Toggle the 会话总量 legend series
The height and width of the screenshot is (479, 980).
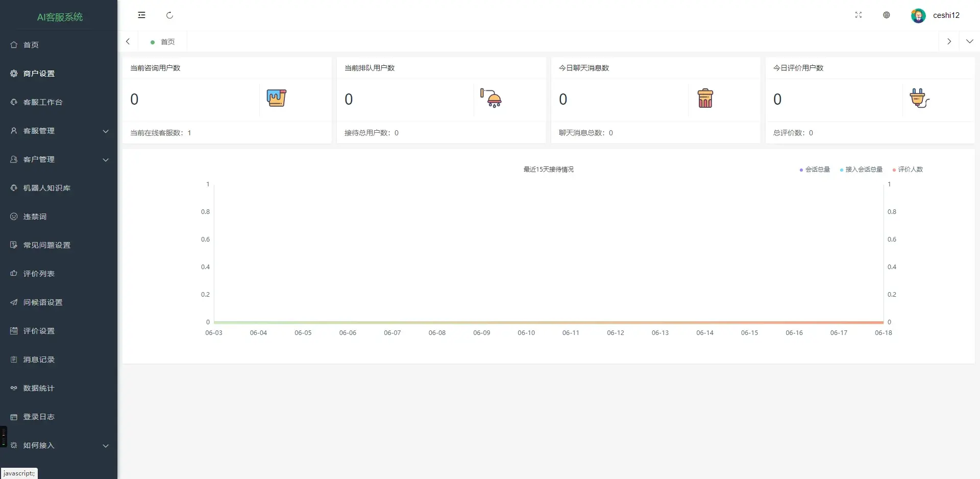pos(815,170)
